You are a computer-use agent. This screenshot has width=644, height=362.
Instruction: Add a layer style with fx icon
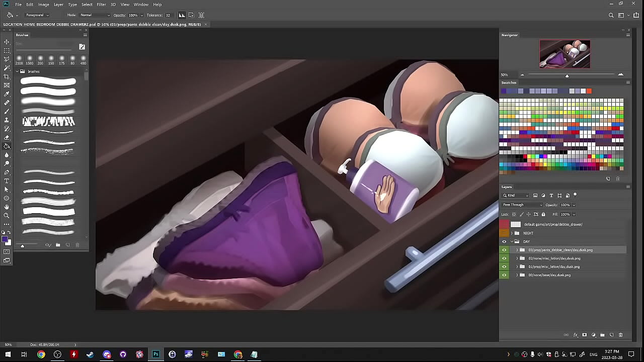[x=576, y=335]
